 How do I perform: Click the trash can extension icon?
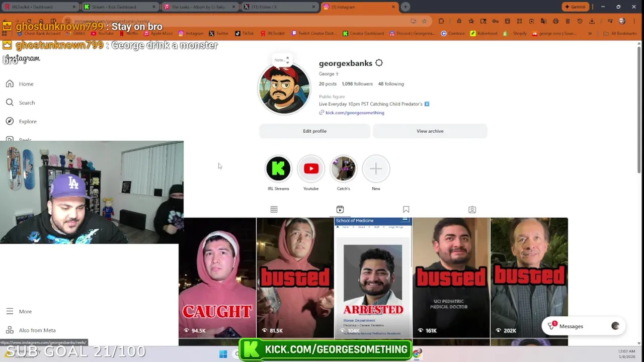click(568, 21)
